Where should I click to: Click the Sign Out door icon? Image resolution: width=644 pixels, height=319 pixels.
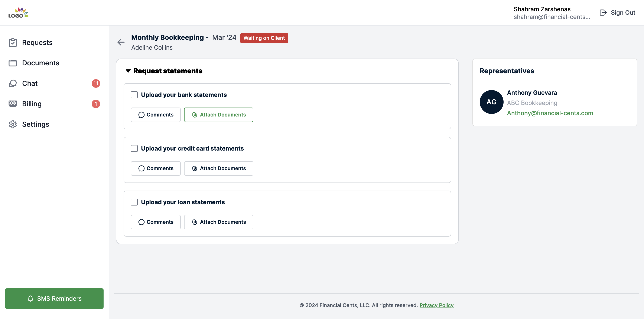pyautogui.click(x=603, y=13)
